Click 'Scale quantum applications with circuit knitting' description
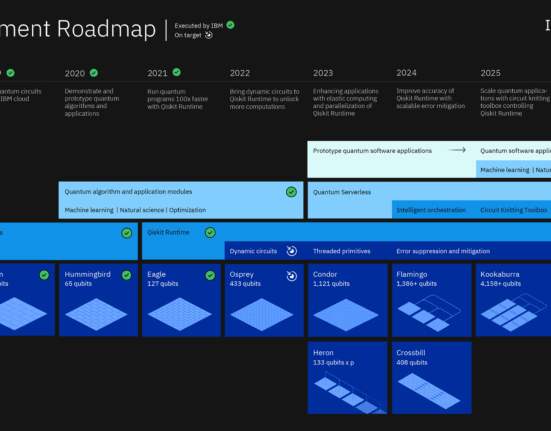Viewport: 551px width, 431px height. tap(515, 102)
